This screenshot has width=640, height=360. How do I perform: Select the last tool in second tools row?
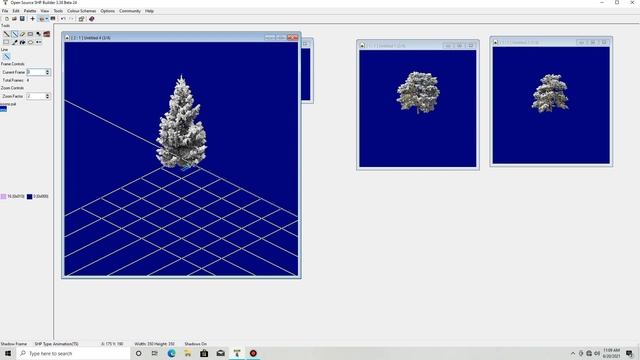pyautogui.click(x=39, y=42)
